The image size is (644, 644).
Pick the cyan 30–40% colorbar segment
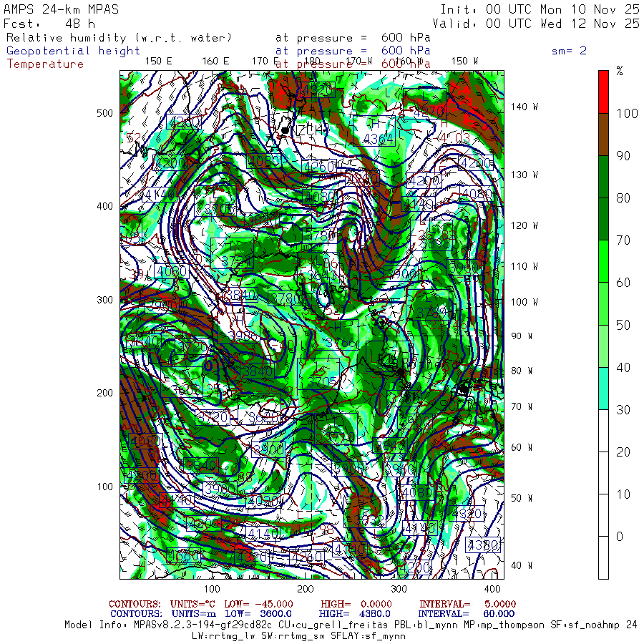point(603,388)
